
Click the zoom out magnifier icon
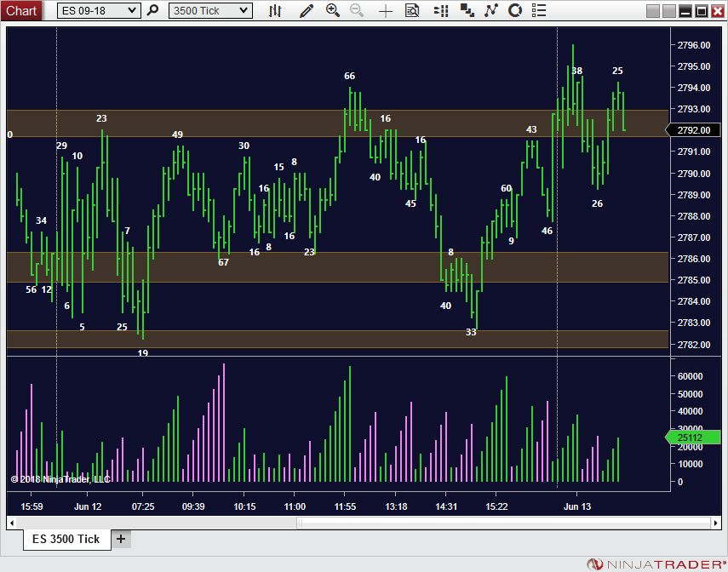click(357, 10)
